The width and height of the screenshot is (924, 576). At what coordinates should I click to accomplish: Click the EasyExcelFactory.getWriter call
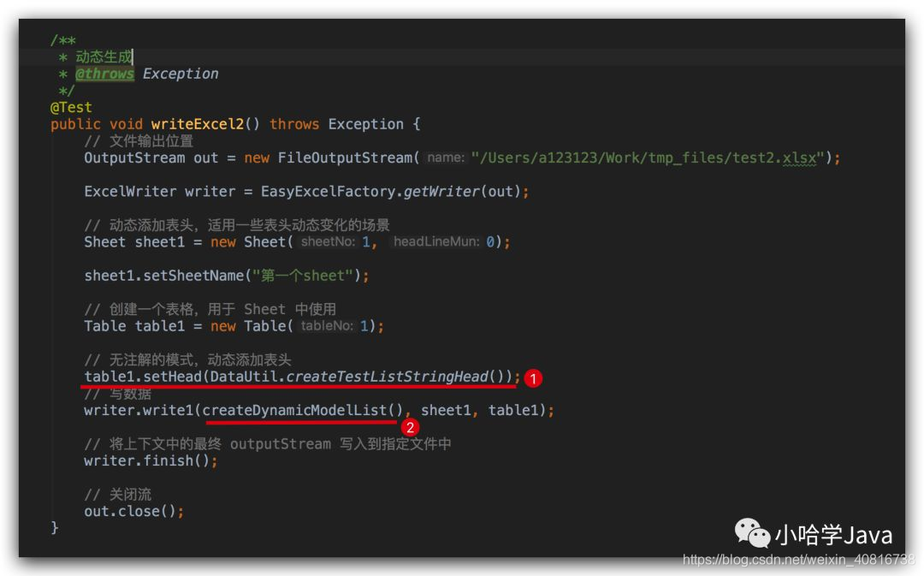(x=391, y=192)
